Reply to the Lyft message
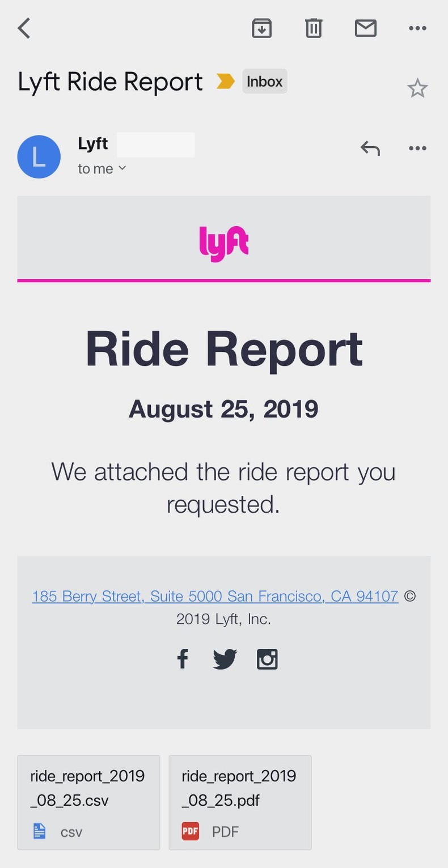Image resolution: width=448 pixels, height=868 pixels. pos(370,148)
